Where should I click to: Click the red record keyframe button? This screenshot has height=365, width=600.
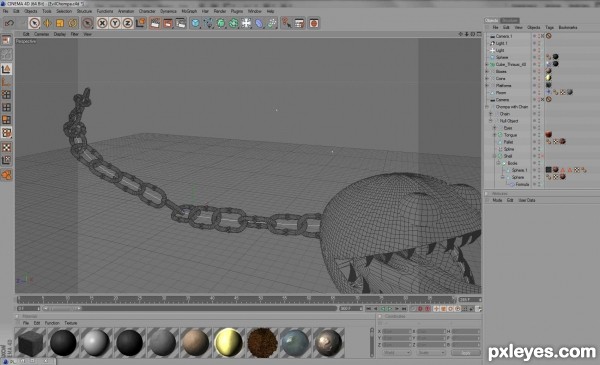pyautogui.click(x=420, y=309)
